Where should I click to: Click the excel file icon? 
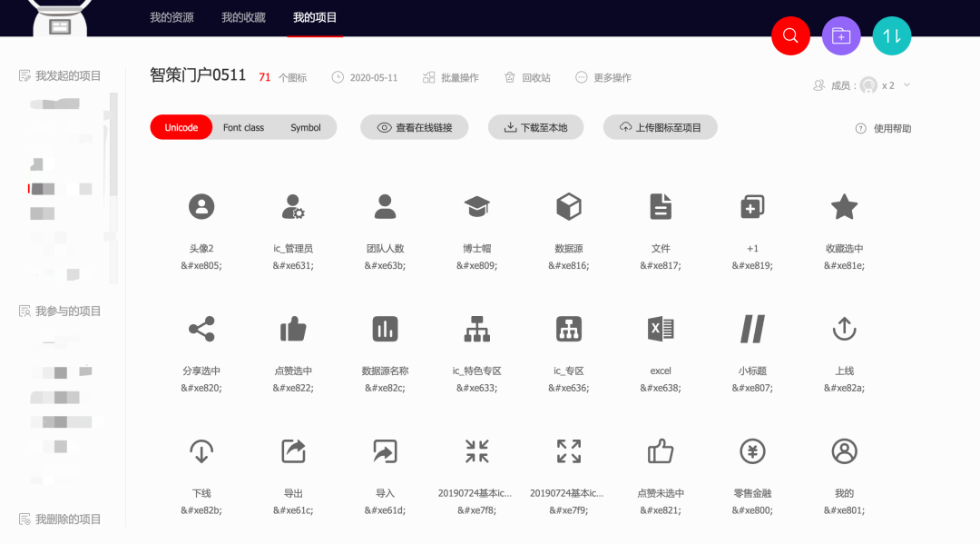(x=661, y=329)
